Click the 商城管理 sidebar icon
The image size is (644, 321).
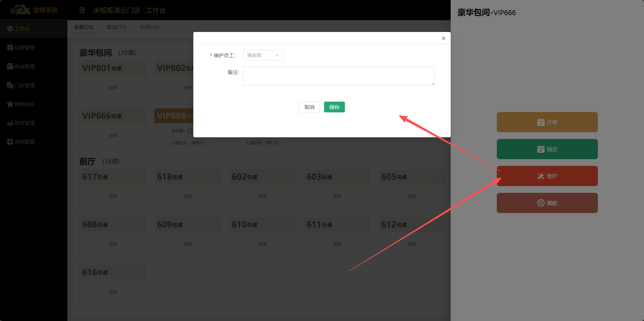[10, 66]
